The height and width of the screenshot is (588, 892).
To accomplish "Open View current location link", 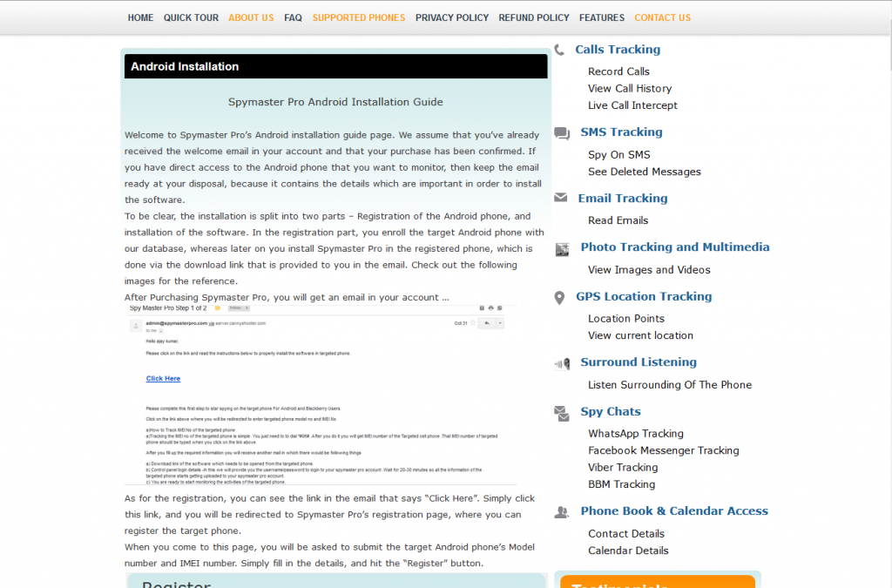I will tap(640, 336).
